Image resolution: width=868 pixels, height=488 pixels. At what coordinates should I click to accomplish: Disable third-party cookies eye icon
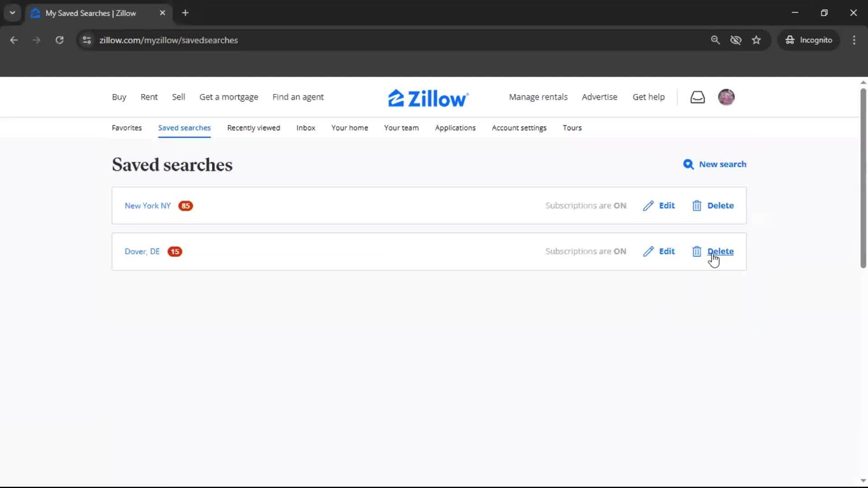(x=736, y=40)
